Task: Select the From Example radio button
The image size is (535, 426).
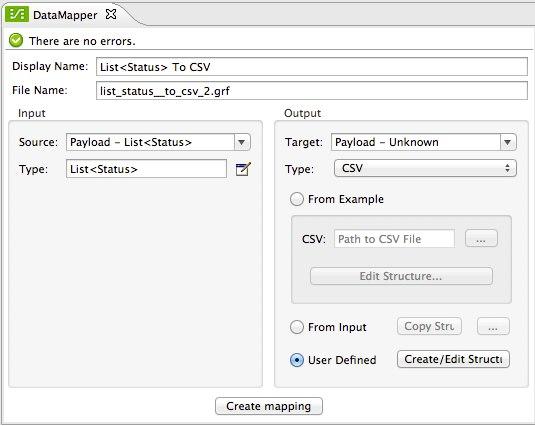Action: pos(297,199)
